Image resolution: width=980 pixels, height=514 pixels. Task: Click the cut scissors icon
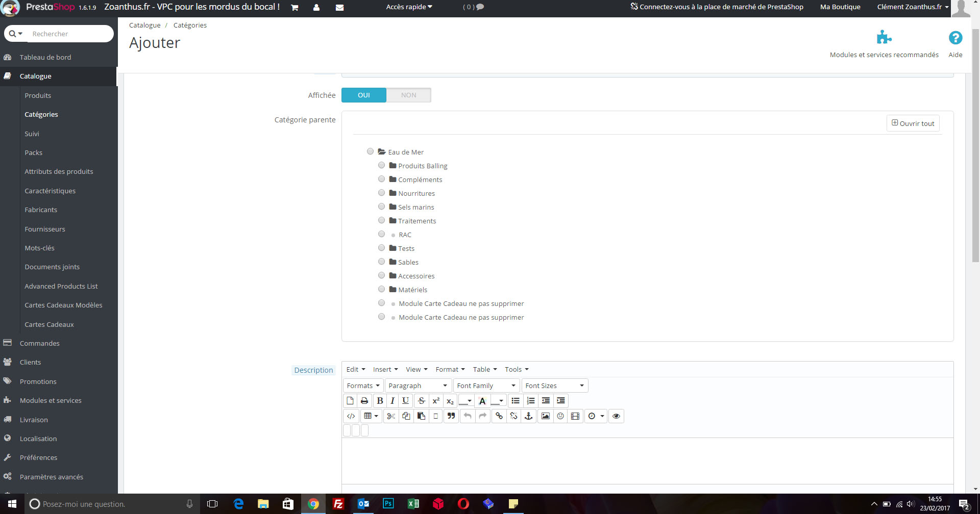click(391, 416)
